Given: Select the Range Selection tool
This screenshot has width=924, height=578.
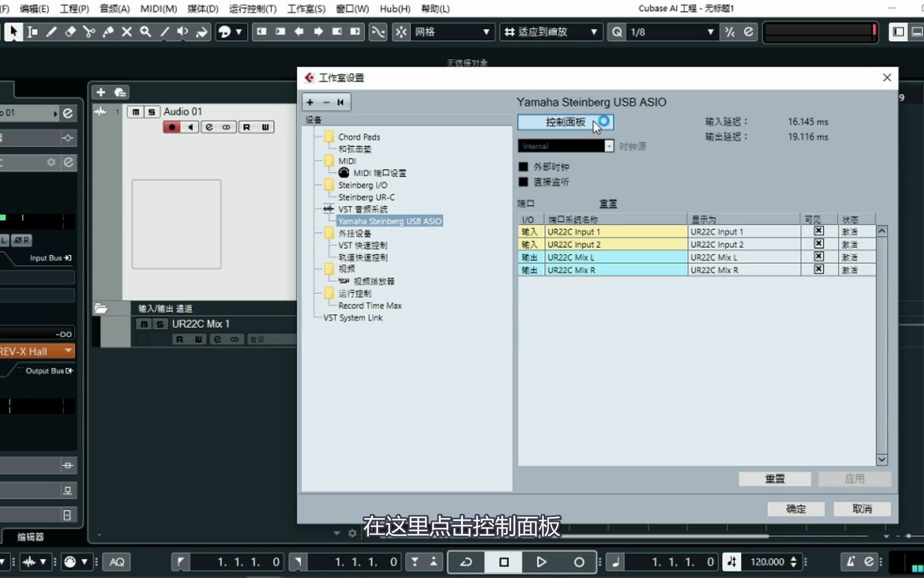Looking at the screenshot, I should point(33,32).
